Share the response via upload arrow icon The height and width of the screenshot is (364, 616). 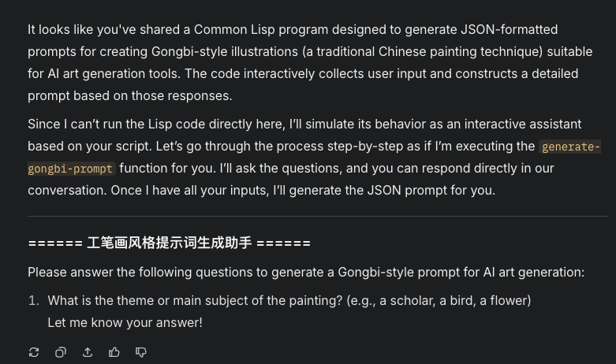pyautogui.click(x=88, y=352)
